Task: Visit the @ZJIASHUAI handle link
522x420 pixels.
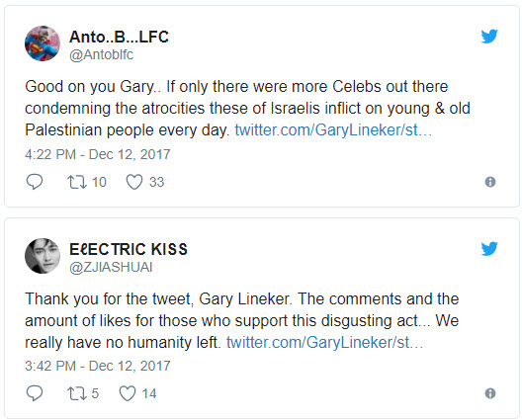Action: [x=111, y=267]
